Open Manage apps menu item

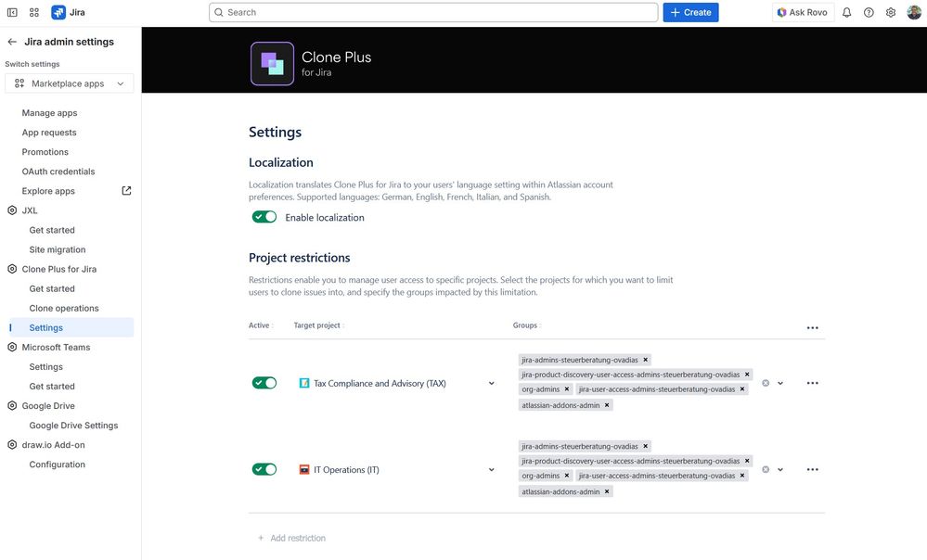50,113
